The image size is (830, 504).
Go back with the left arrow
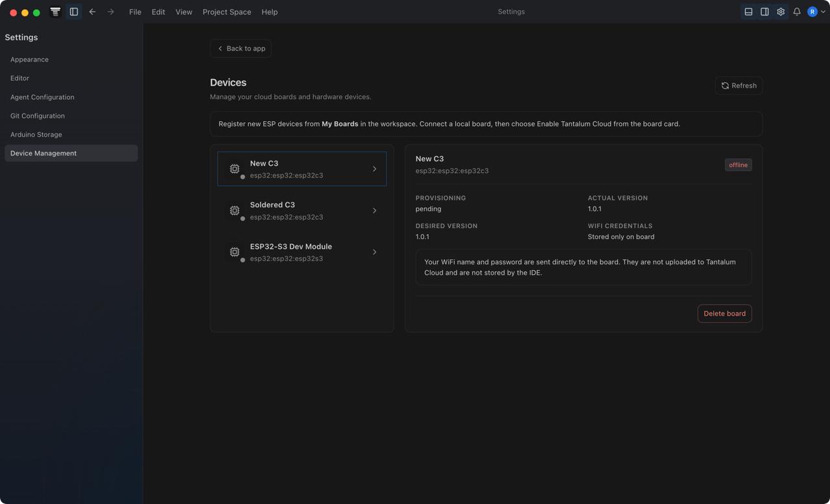tap(92, 12)
